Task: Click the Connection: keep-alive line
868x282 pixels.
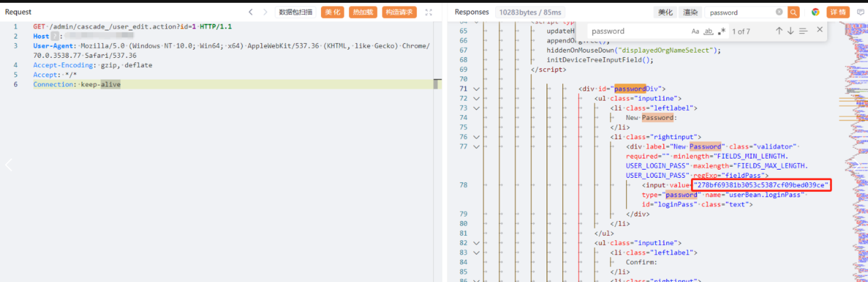Action: coord(77,84)
